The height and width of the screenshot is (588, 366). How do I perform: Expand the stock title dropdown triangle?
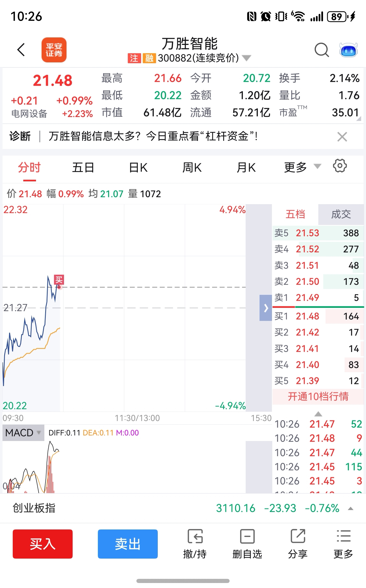(x=246, y=58)
